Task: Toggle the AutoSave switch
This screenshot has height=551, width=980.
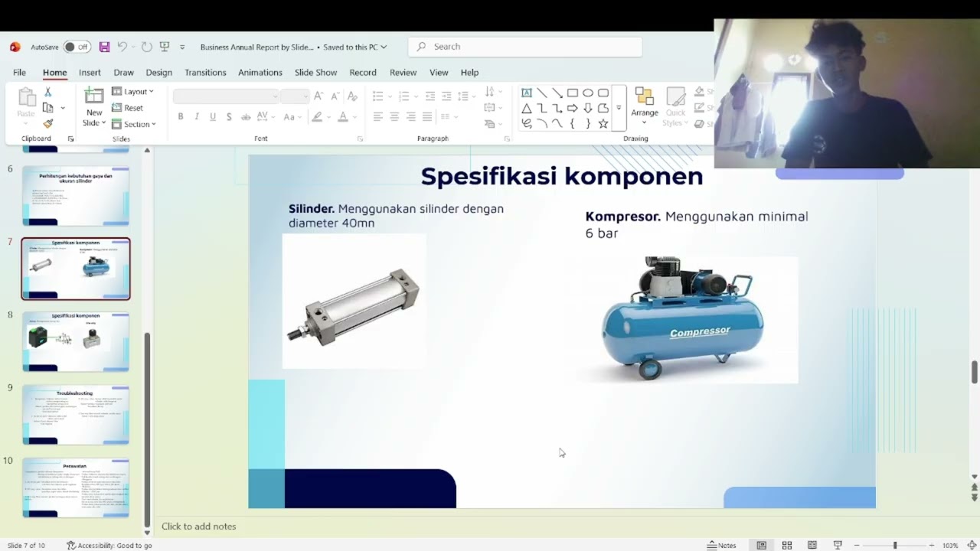Action: [x=77, y=47]
